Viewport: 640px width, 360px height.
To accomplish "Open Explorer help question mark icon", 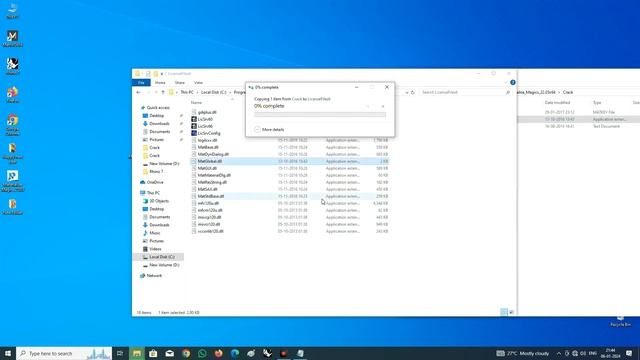I will [x=513, y=82].
